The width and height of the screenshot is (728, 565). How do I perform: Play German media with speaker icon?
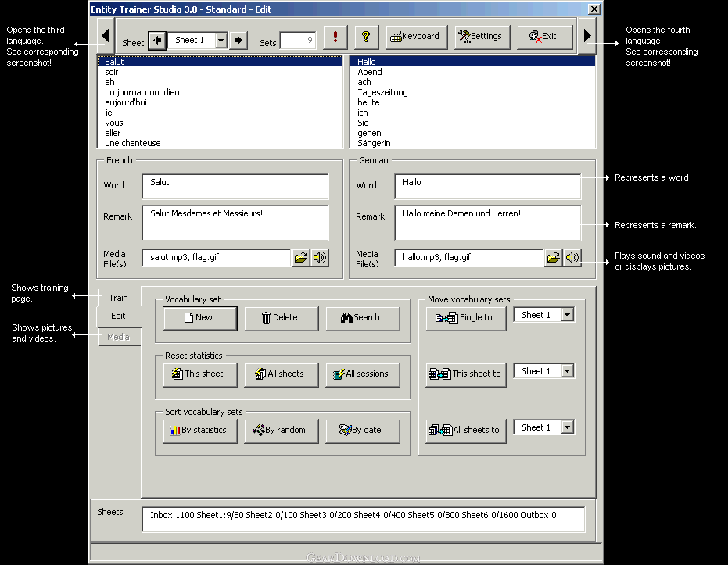click(x=572, y=257)
